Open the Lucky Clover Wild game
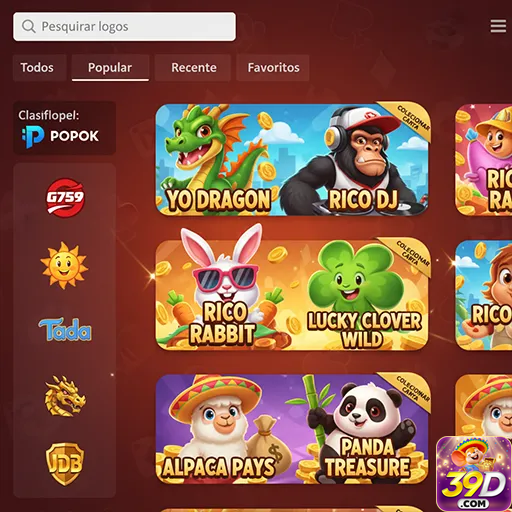Viewport: 512px width, 512px height. click(362, 295)
